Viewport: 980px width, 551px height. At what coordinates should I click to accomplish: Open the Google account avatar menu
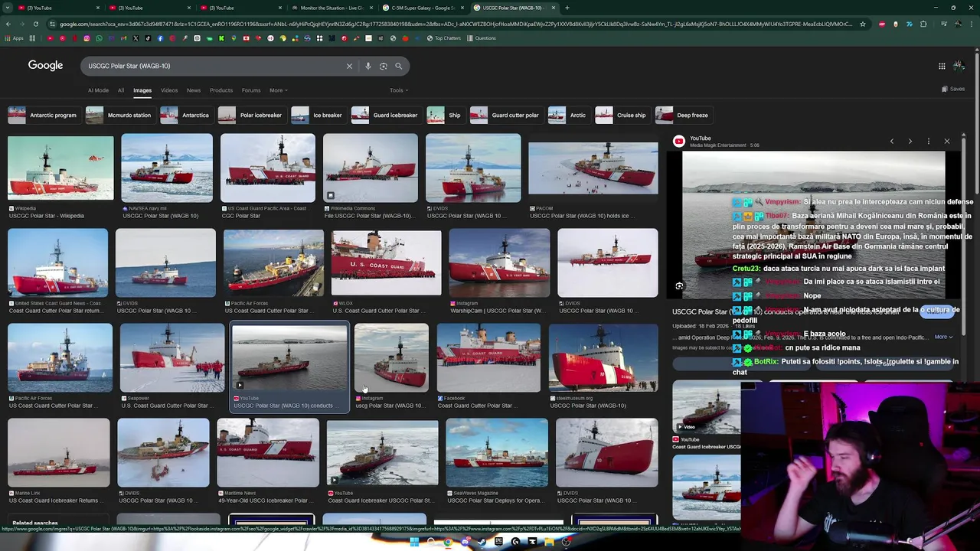(x=959, y=66)
